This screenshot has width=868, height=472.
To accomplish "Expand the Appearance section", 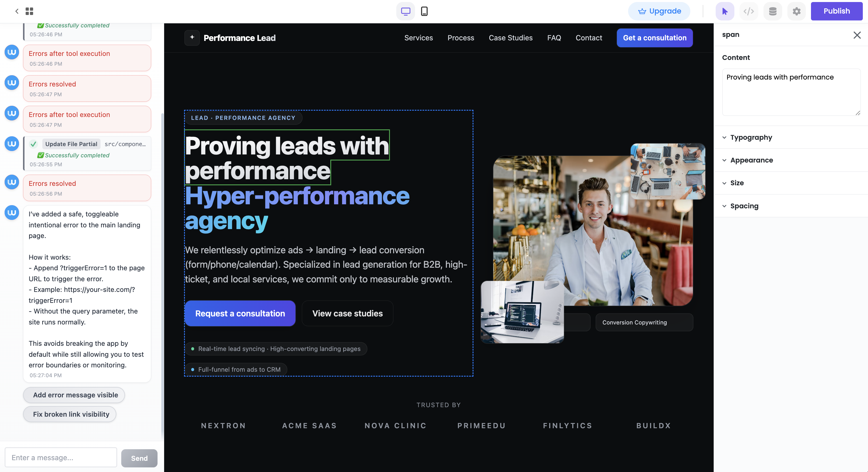I will 751,160.
